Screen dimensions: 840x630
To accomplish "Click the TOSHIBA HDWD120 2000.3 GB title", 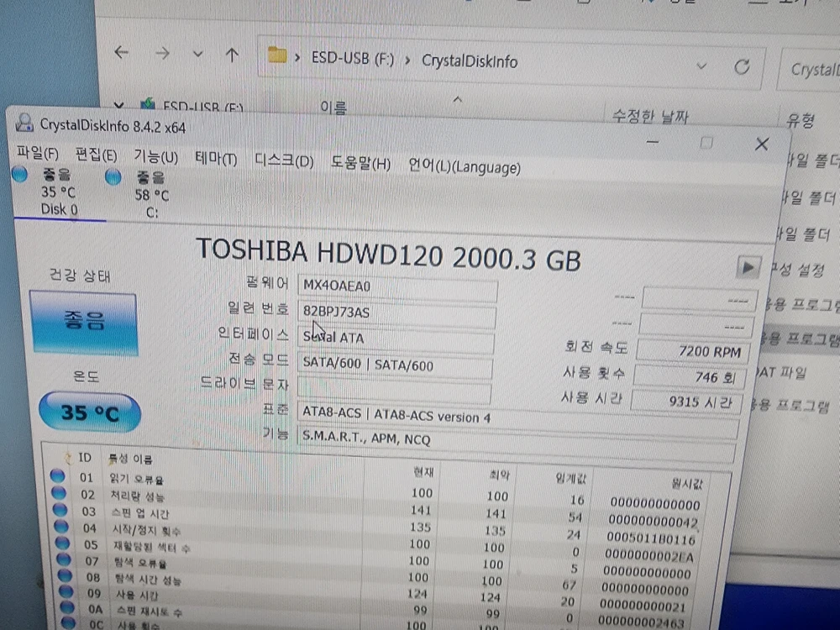I will [x=389, y=255].
